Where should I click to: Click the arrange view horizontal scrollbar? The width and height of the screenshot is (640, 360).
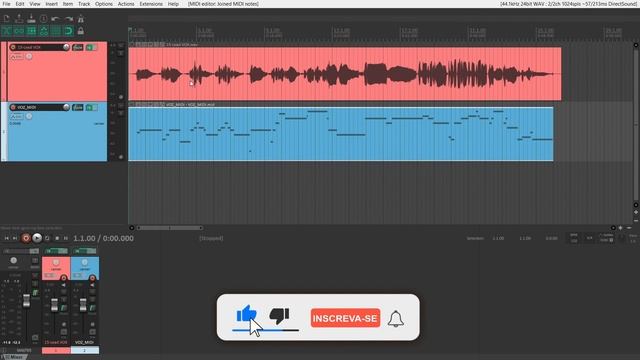pyautogui.click(x=169, y=228)
